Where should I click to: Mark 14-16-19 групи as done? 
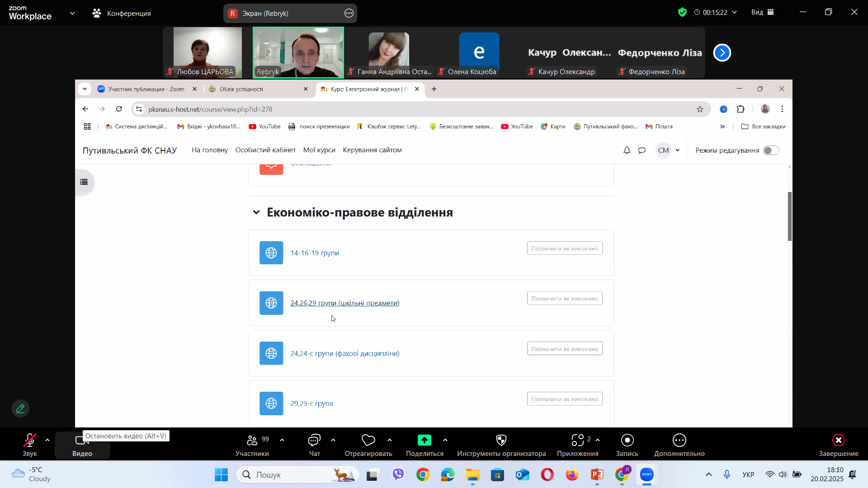point(564,249)
